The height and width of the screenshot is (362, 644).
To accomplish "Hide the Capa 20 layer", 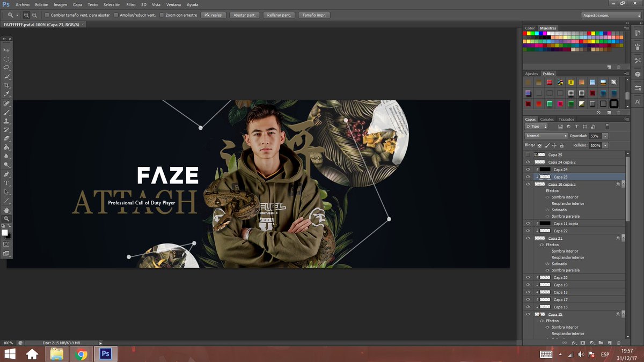I will click(528, 277).
